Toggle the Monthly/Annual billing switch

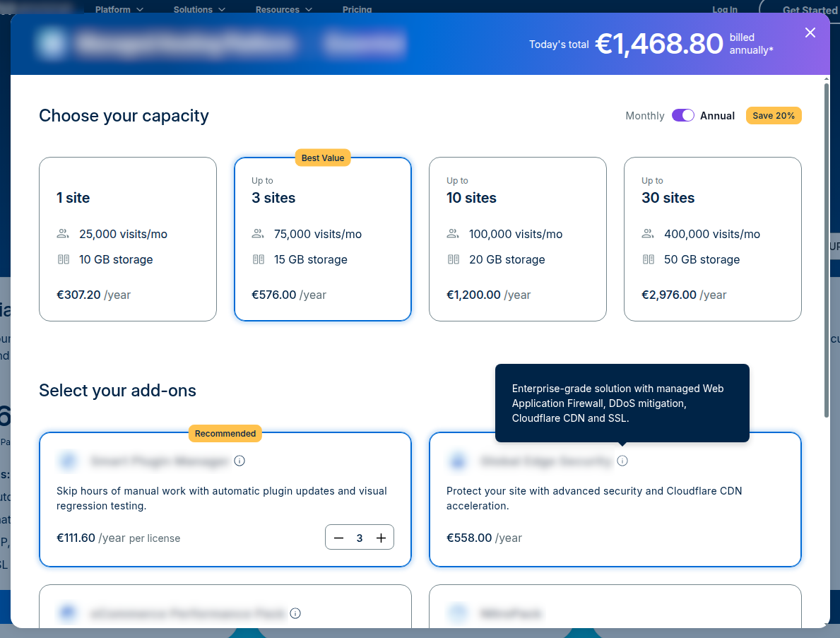coord(683,115)
